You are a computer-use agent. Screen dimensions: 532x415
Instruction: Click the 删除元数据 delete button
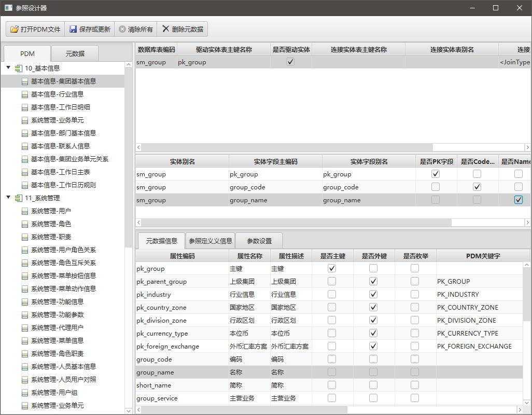[x=182, y=29]
